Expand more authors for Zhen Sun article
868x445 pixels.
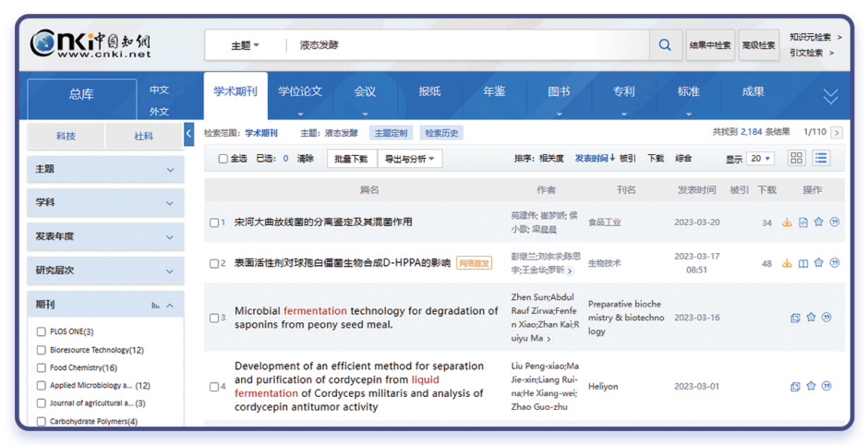[x=549, y=339]
